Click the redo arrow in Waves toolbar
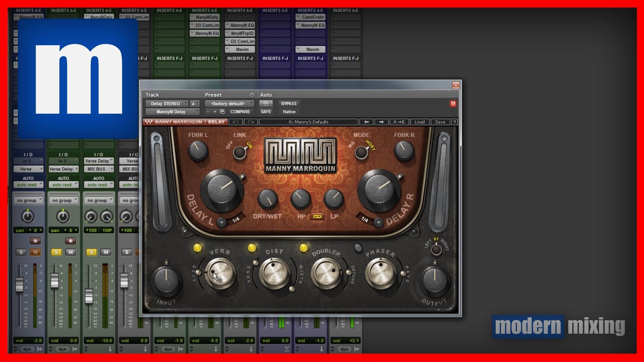 coord(251,122)
